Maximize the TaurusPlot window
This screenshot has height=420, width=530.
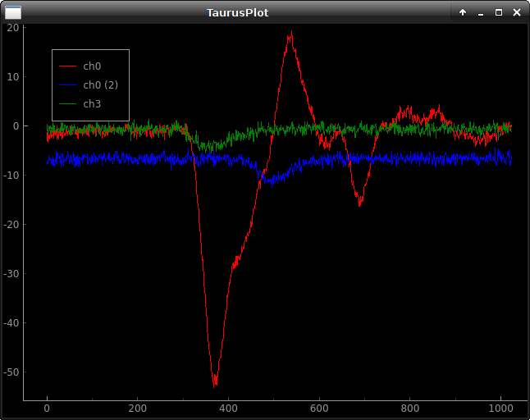coord(499,12)
